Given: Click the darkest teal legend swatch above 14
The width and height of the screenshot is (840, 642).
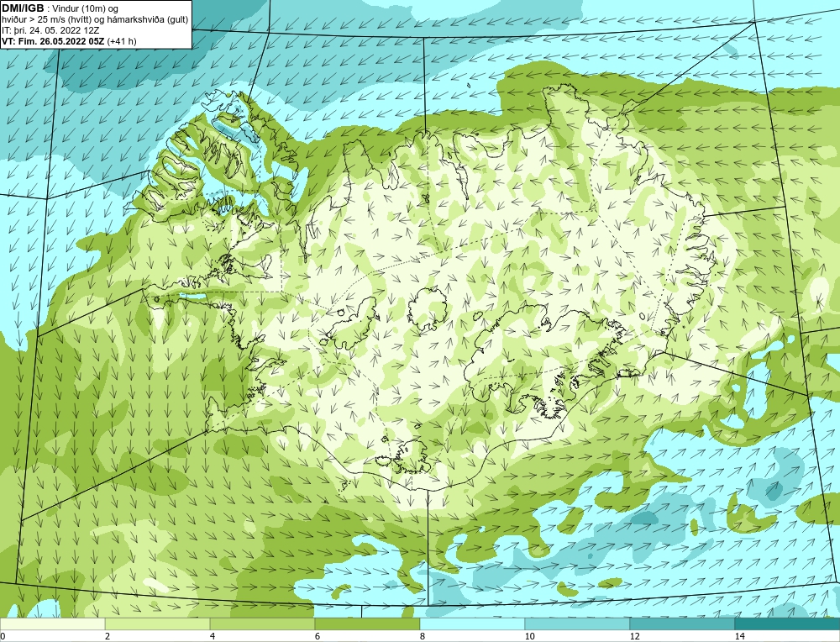Looking at the screenshot, I should tap(787, 624).
